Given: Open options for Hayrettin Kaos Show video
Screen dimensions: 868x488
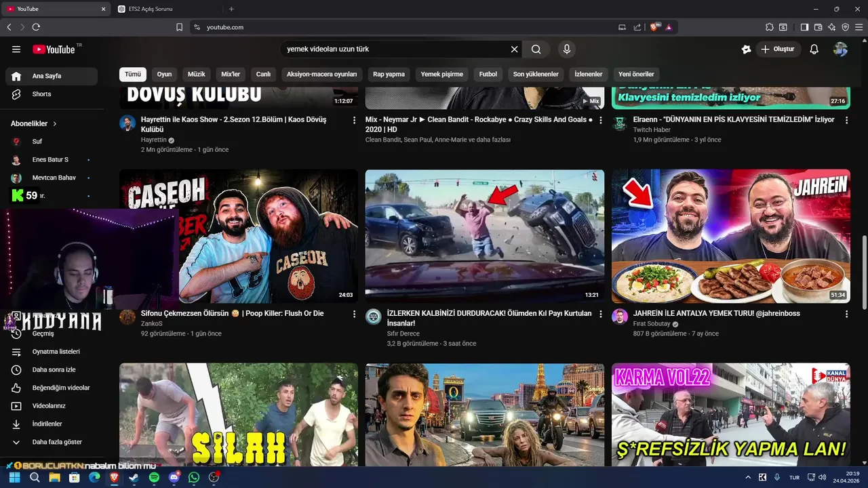Looking at the screenshot, I should [354, 120].
